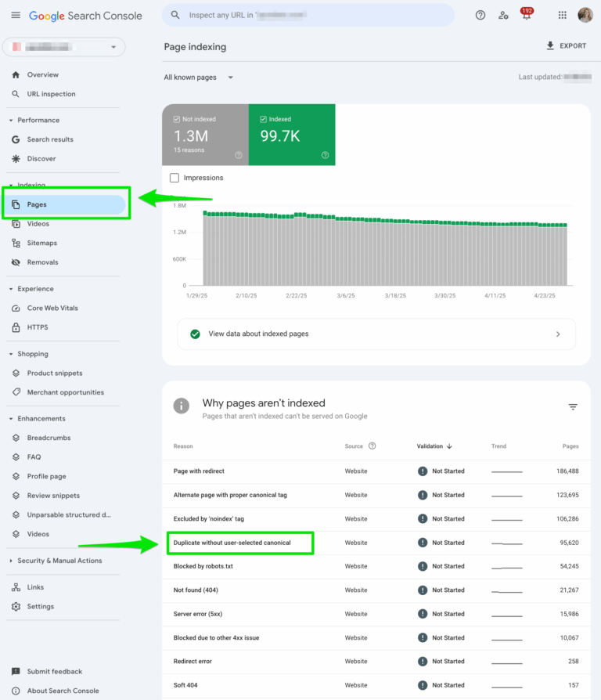The image size is (601, 700).
Task: Open the property selector dropdown
Action: [63, 47]
